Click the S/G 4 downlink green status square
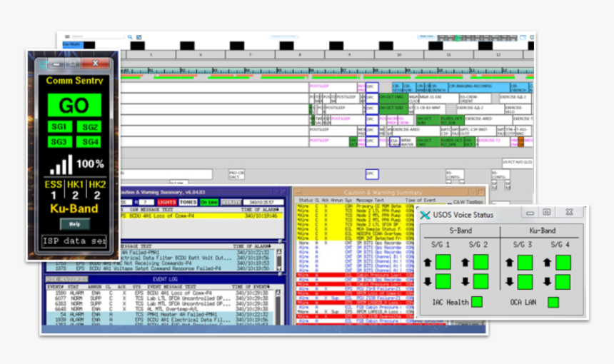The width and height of the screenshot is (614, 364). (x=563, y=282)
